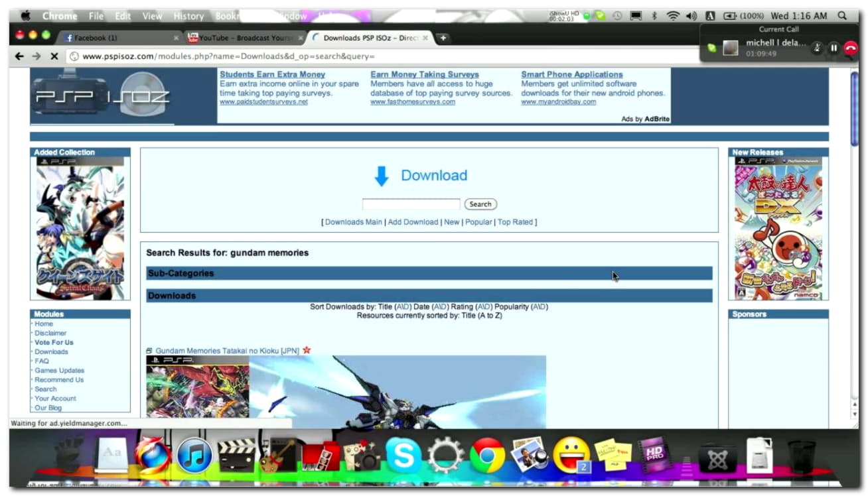This screenshot has height=496, width=868.
Task: Click the Search button
Action: pos(480,204)
